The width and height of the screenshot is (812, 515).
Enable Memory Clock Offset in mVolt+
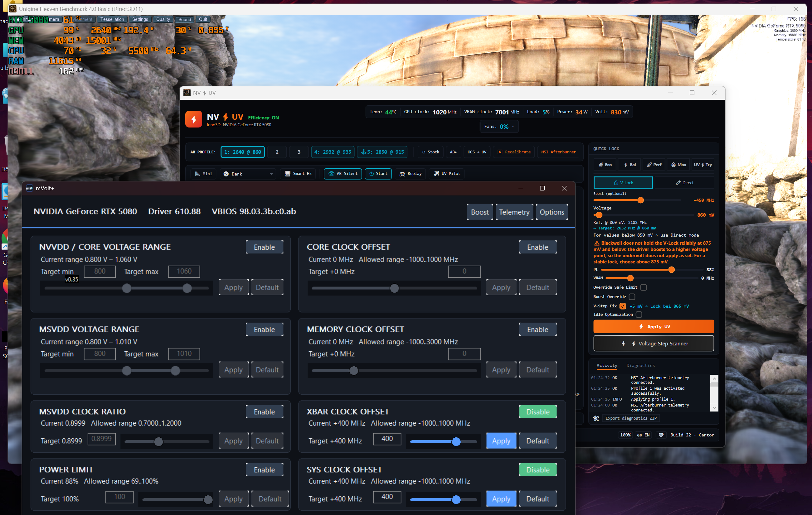(x=538, y=330)
